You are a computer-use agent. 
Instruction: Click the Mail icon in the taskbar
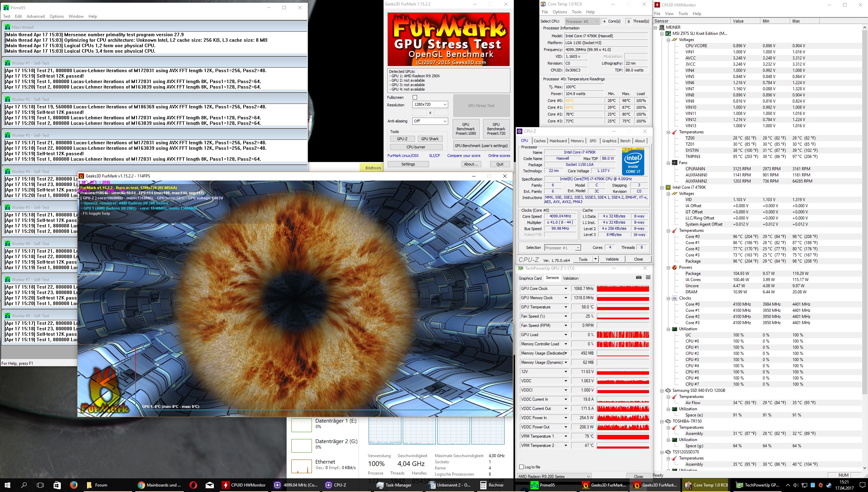tap(210, 485)
